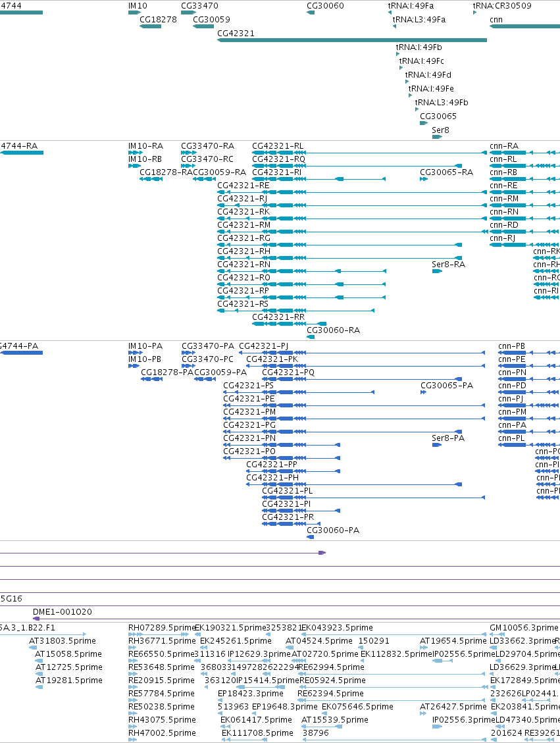This screenshot has height=743, width=560.
Task: Select the cnn-PB protein label
Action: [x=512, y=346]
